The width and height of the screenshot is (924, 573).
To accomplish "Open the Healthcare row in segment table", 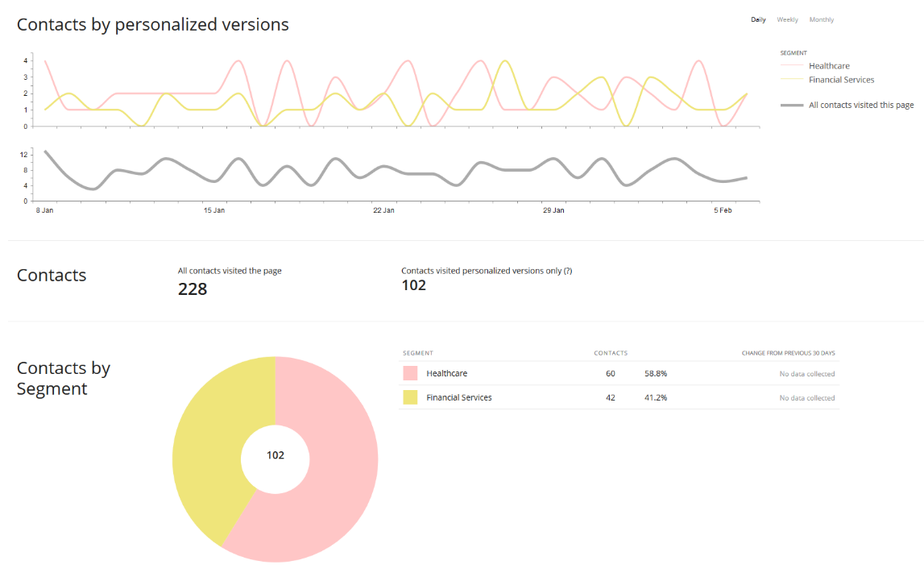I will (446, 374).
